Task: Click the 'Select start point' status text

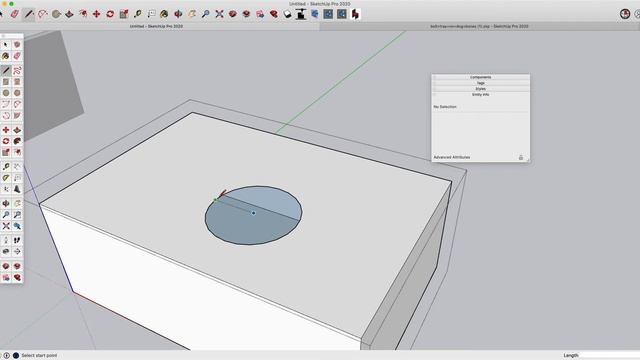Action: point(39,356)
